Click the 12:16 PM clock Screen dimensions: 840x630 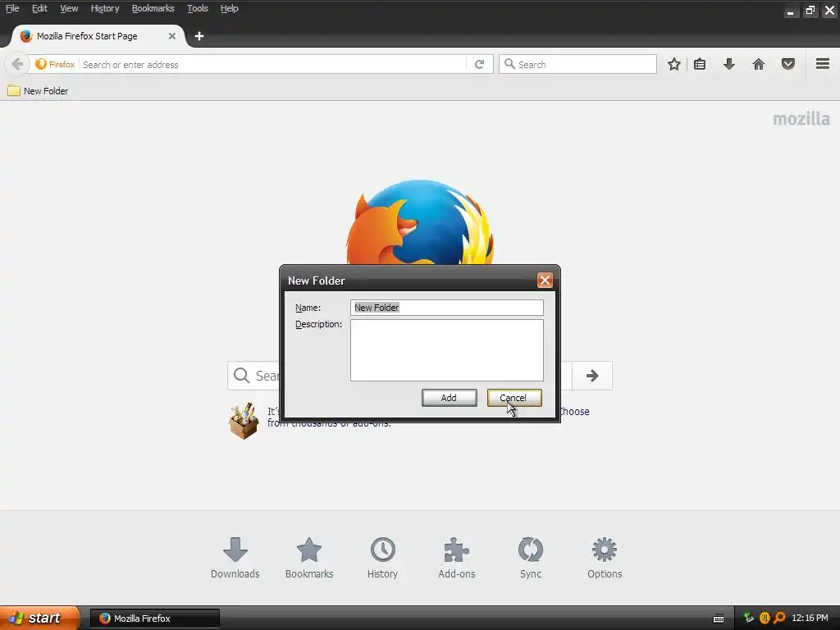810,619
